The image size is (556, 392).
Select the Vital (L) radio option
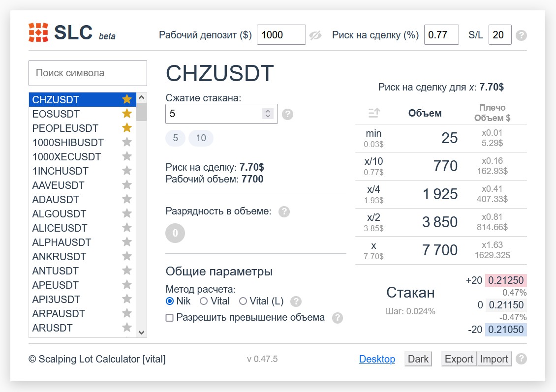click(x=243, y=301)
